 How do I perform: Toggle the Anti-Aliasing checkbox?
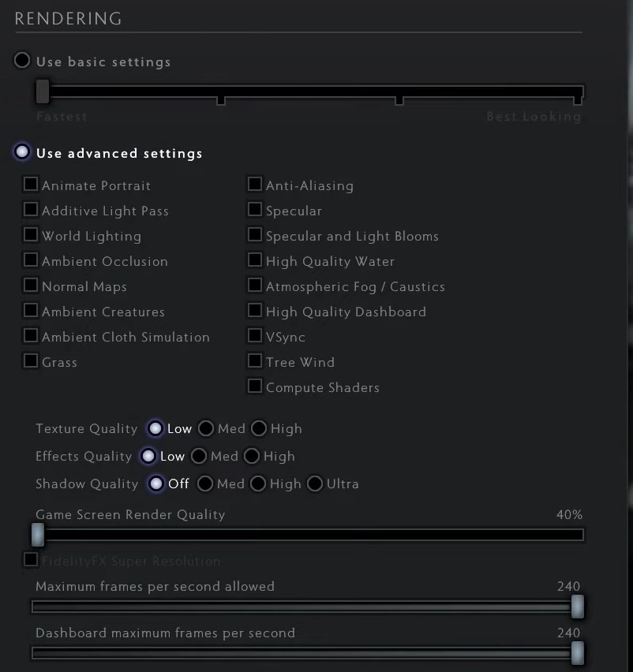coord(255,185)
